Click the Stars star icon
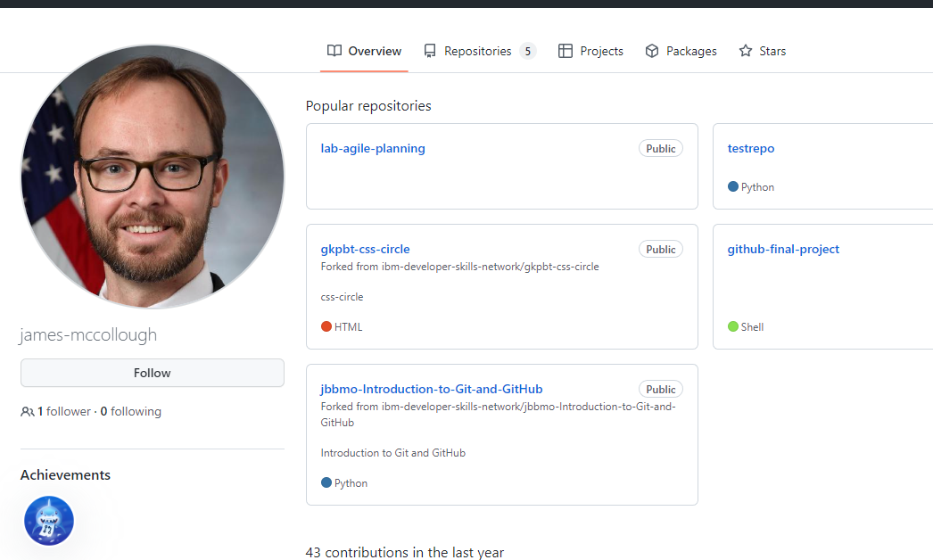Screen dimensions: 933x560 click(746, 51)
